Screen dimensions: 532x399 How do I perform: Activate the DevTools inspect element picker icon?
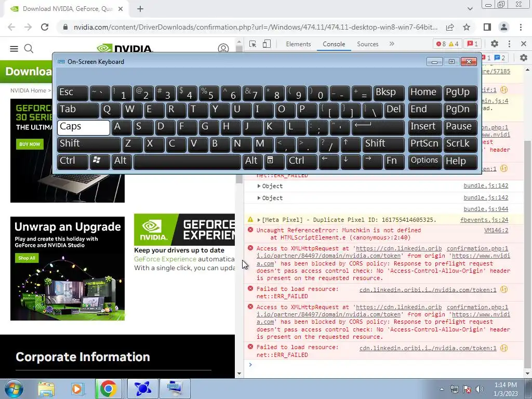click(253, 44)
